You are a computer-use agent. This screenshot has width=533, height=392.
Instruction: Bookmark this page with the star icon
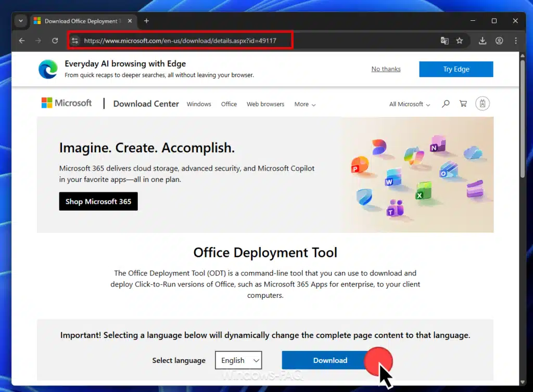(460, 40)
